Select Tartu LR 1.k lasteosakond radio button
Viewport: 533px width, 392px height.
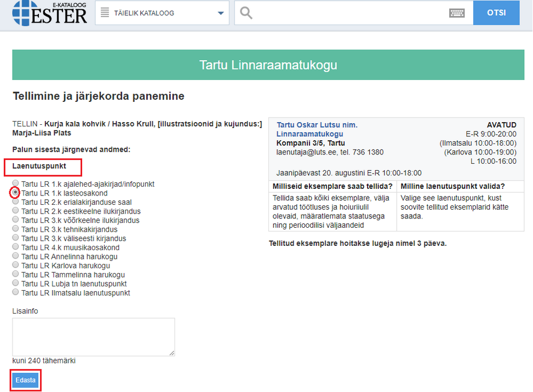pyautogui.click(x=15, y=192)
